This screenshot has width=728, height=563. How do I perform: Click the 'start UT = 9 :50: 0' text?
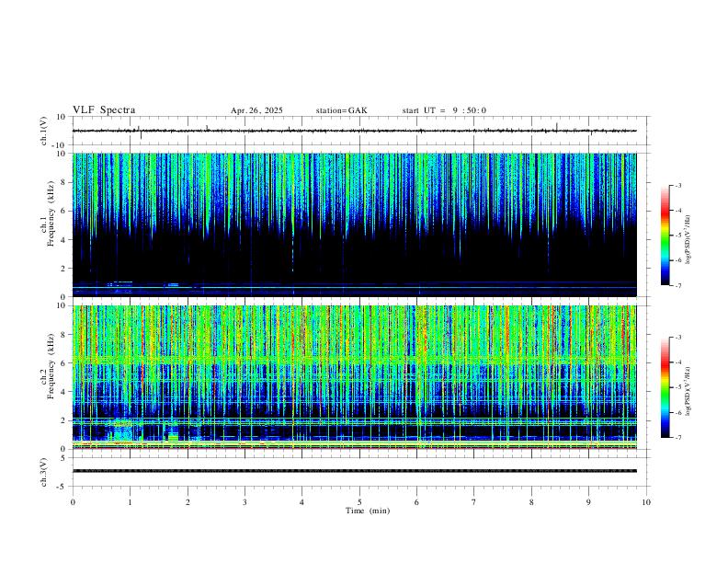[x=444, y=110]
